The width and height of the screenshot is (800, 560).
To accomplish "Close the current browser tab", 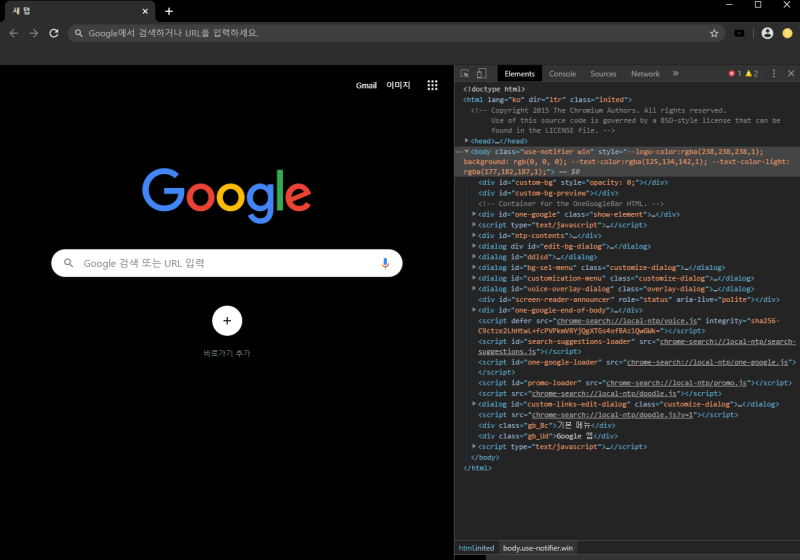I will pos(145,11).
